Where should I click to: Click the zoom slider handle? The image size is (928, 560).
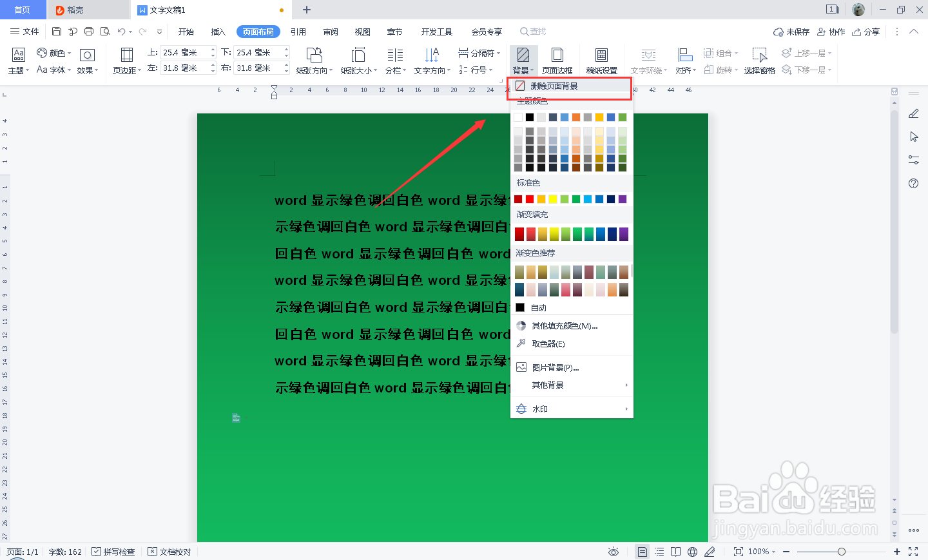pyautogui.click(x=841, y=552)
